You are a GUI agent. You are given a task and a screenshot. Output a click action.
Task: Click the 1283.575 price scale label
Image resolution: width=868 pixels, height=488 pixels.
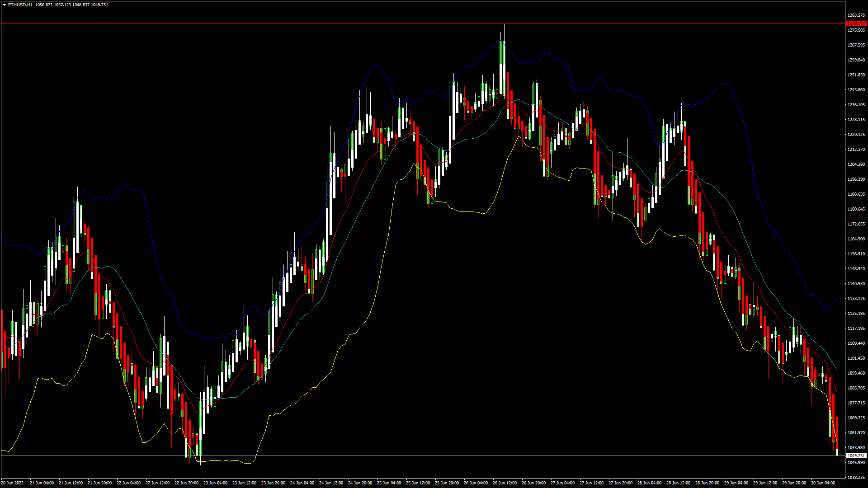[x=856, y=15]
